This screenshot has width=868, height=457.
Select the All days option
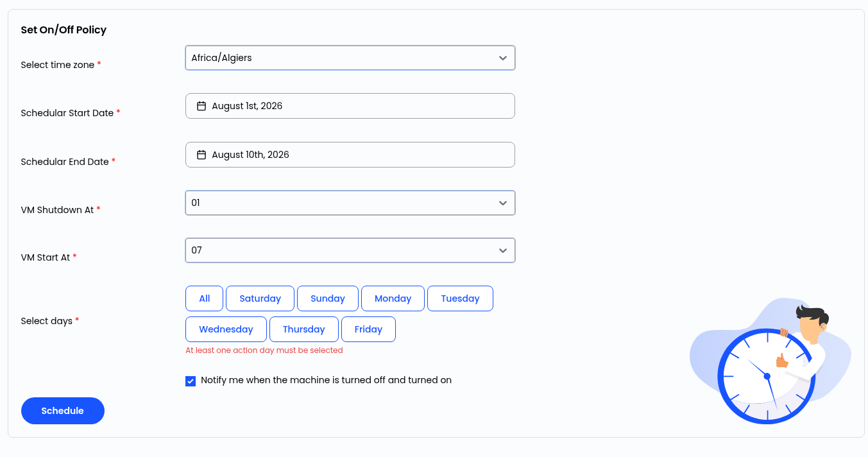[204, 298]
